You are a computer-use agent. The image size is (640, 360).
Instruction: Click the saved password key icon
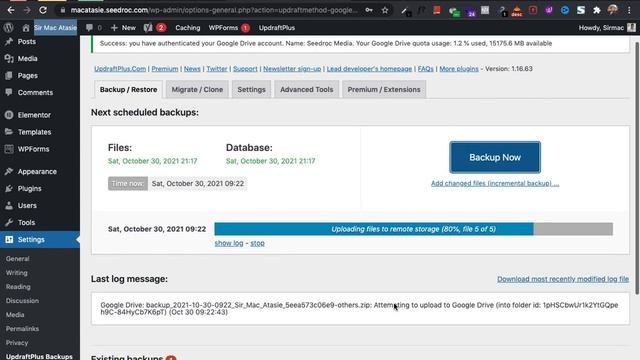[369, 10]
